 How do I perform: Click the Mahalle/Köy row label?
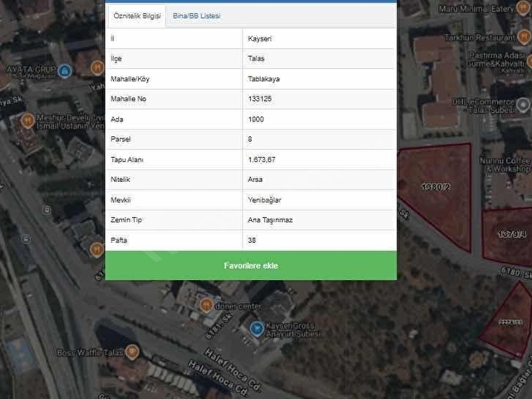click(x=130, y=79)
